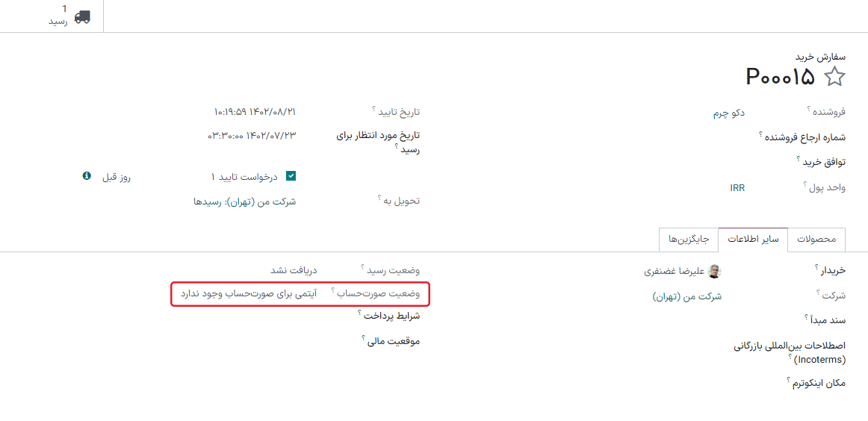Click help mark next to تاریخ تایید
This screenshot has width=868, height=421.
point(374,109)
